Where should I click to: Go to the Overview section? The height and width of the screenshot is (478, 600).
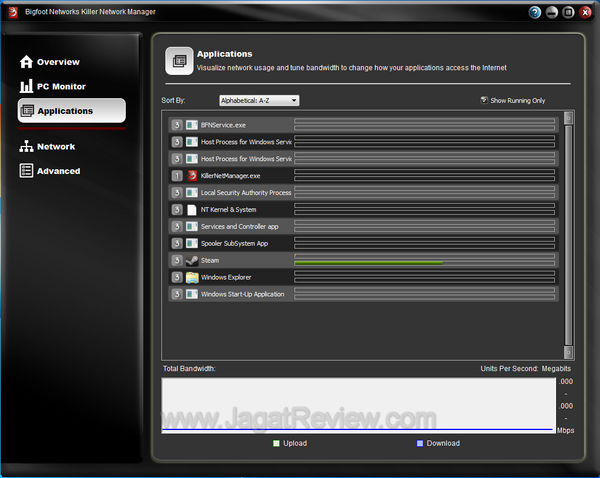click(x=57, y=62)
